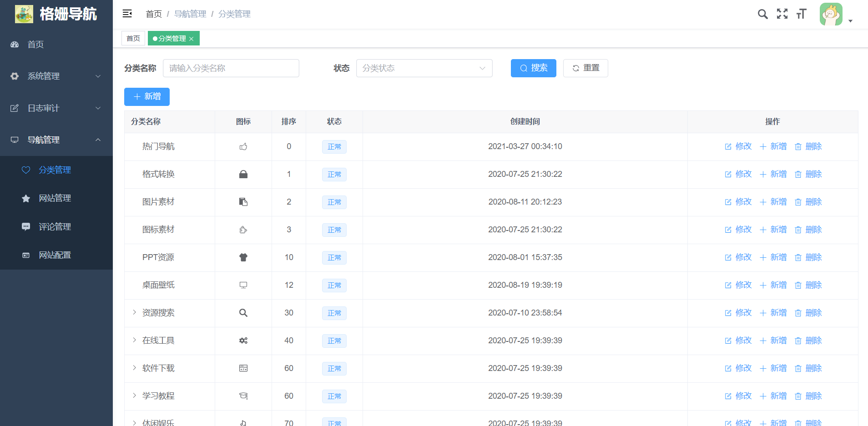Image resolution: width=868 pixels, height=426 pixels.
Task: Click the monitor icon in 桌面壁纸 row
Action: tap(243, 286)
